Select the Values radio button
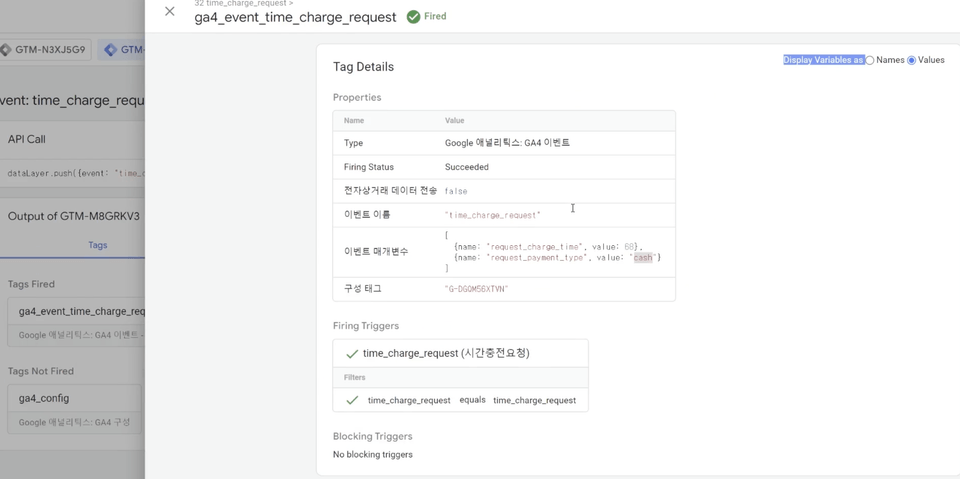 911,61
